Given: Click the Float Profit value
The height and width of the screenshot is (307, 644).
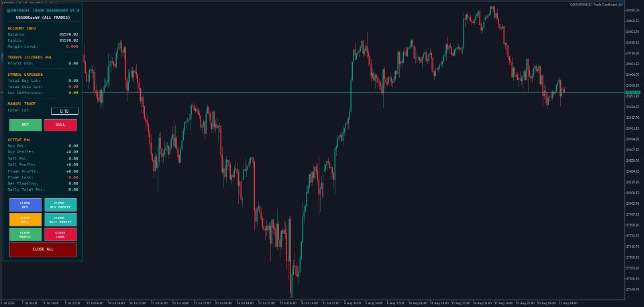Looking at the screenshot, I should click(x=72, y=171).
